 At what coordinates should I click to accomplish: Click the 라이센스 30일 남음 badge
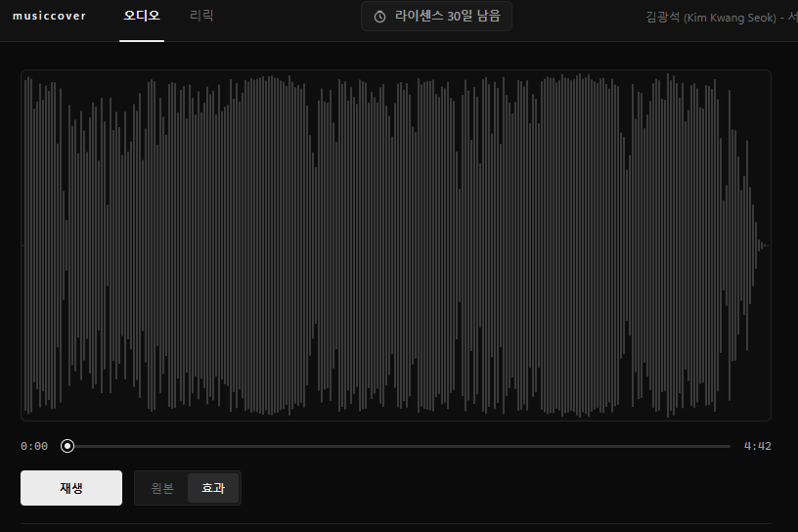[436, 17]
